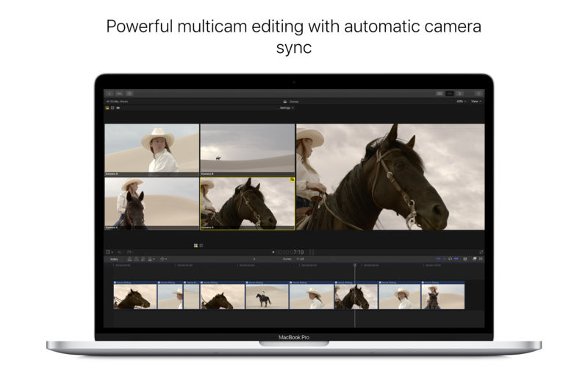Screen dimensions: 588x368
Task: Show background tasks from top-left toolbar
Action: coord(129,93)
